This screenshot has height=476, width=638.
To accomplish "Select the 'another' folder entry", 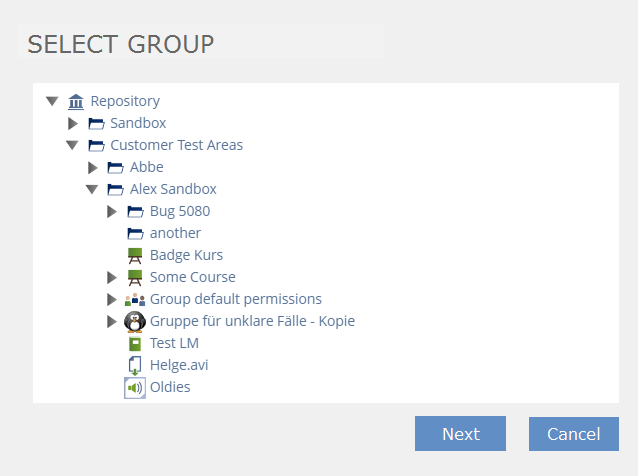I will [x=175, y=233].
